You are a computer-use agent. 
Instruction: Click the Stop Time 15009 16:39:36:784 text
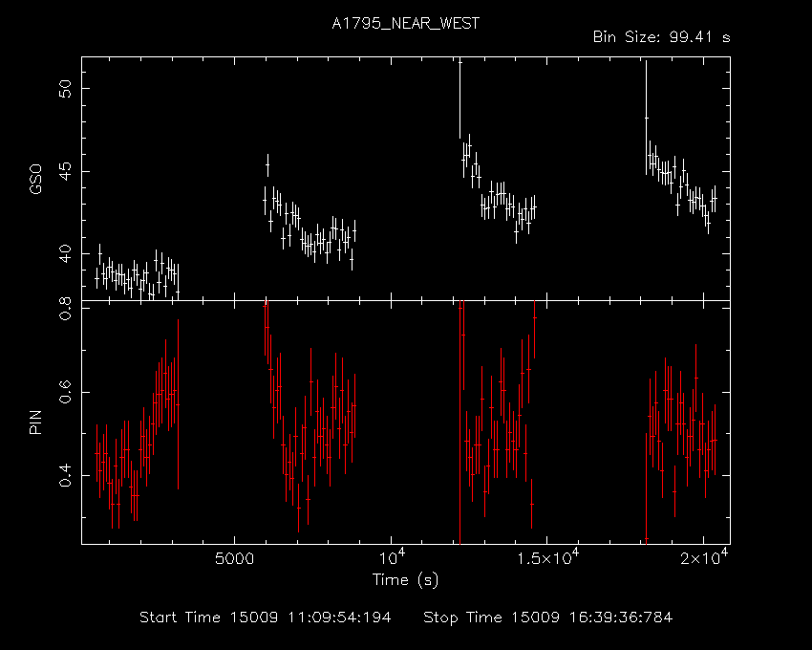pos(548,617)
